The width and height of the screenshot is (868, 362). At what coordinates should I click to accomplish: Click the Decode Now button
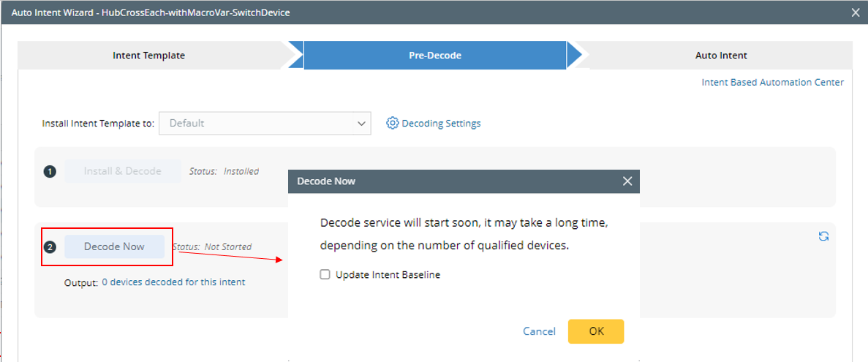tap(114, 246)
